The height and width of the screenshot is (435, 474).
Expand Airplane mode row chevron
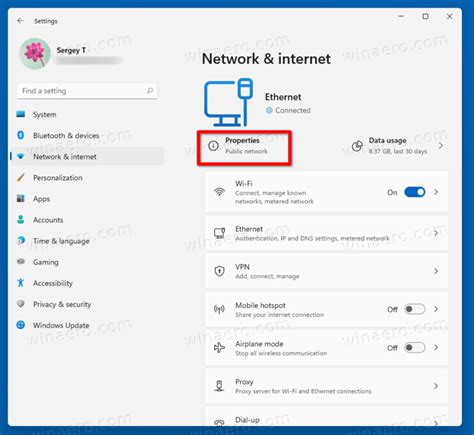436,348
